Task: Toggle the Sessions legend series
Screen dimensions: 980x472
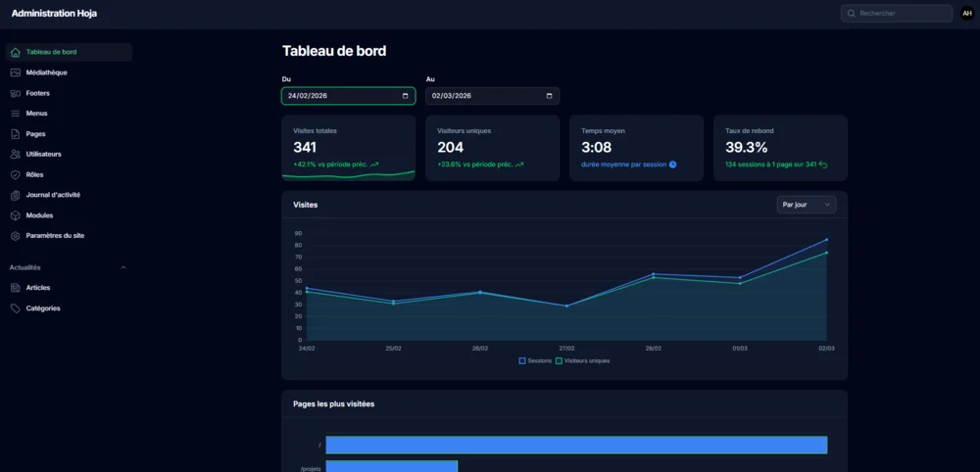Action: click(535, 360)
